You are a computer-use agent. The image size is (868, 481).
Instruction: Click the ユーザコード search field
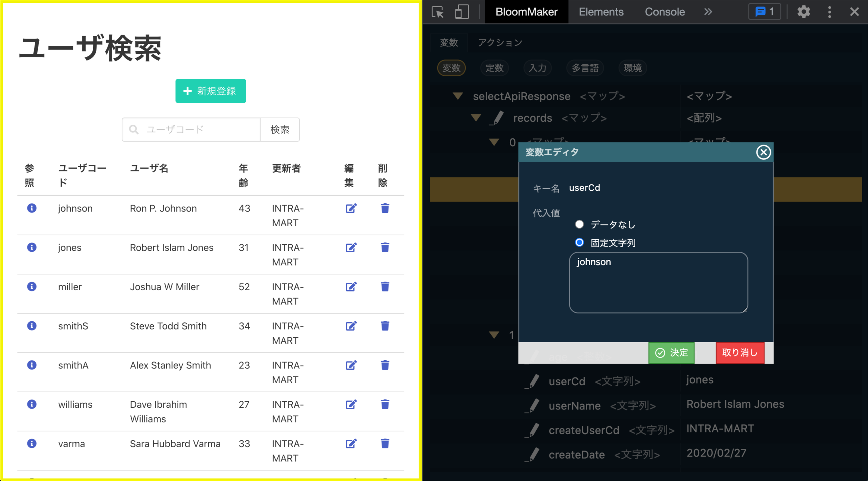coord(199,130)
